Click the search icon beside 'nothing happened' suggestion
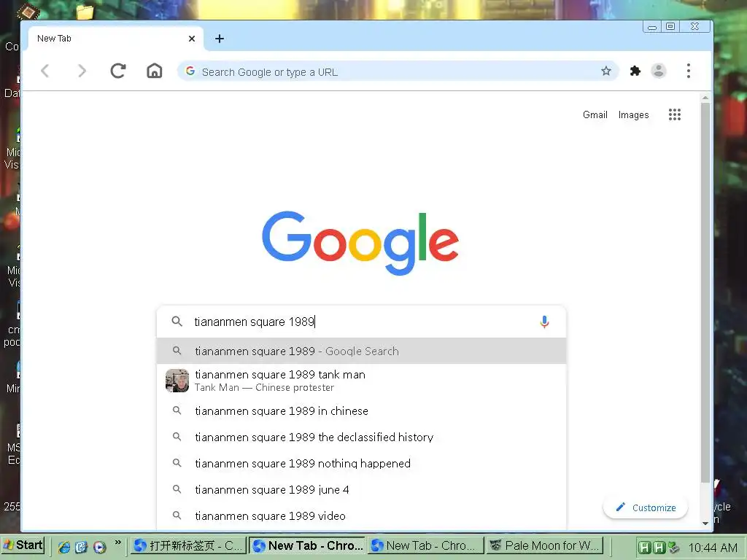Viewport: 747px width, 560px height. pos(177,463)
